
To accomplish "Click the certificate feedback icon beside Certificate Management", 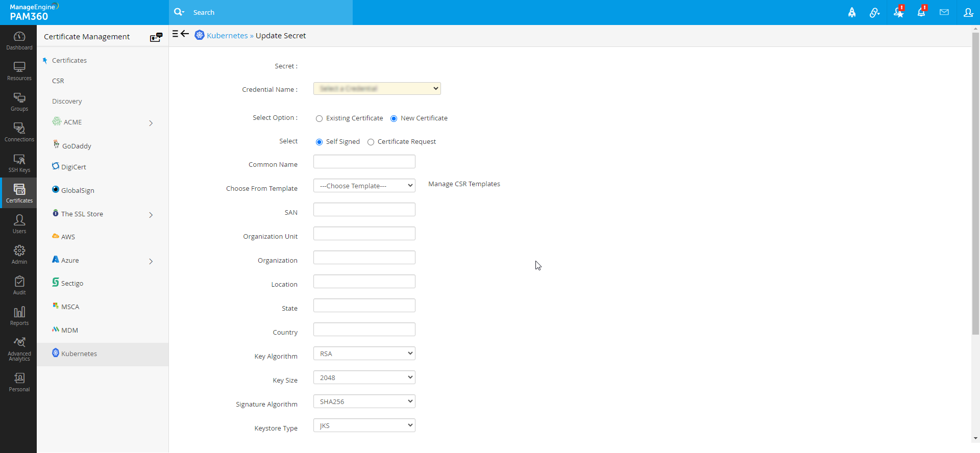I will 156,37.
